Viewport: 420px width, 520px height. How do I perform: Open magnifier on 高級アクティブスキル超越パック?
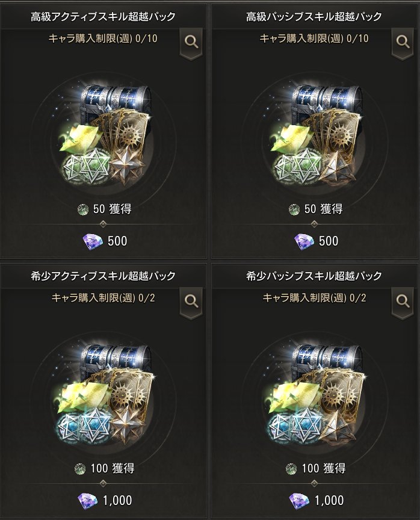[x=191, y=43]
